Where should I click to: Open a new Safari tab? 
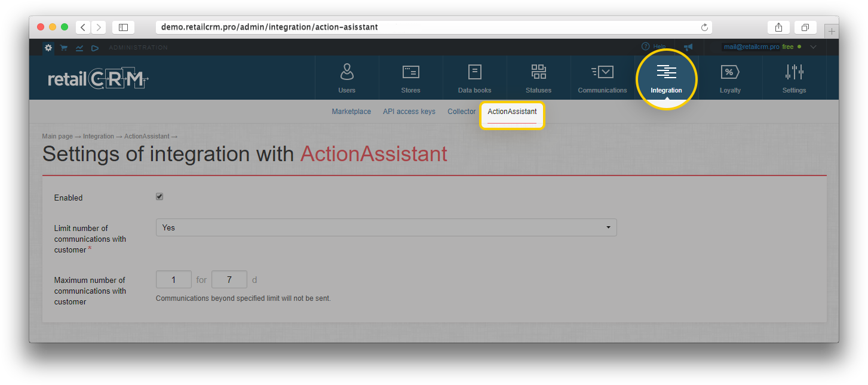(832, 31)
